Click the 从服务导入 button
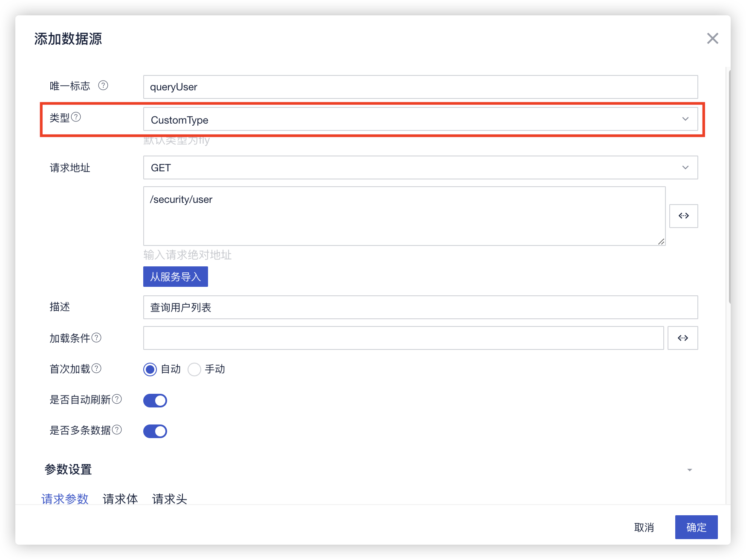746x560 pixels. pyautogui.click(x=175, y=277)
